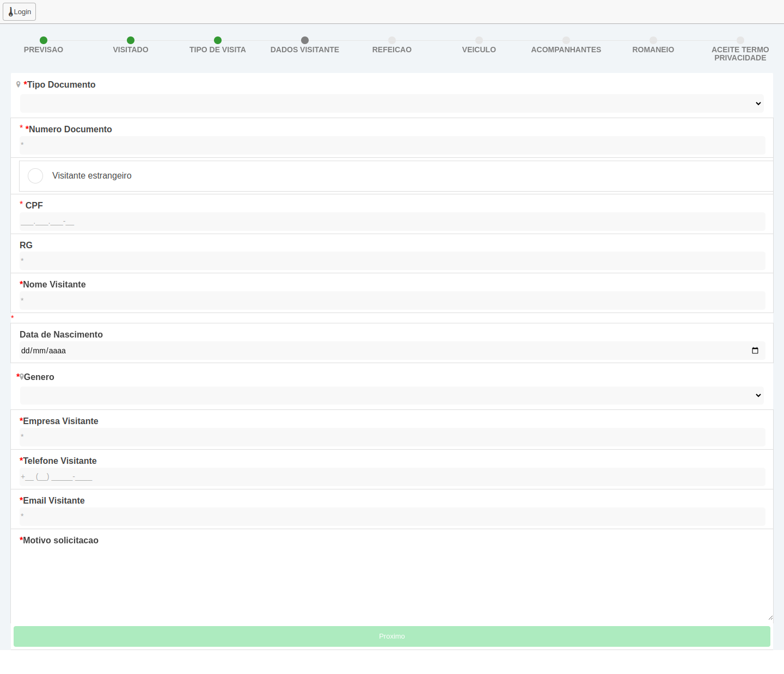Click inside Motivo solicitacao text area
This screenshot has width=784, height=674.
(392, 584)
